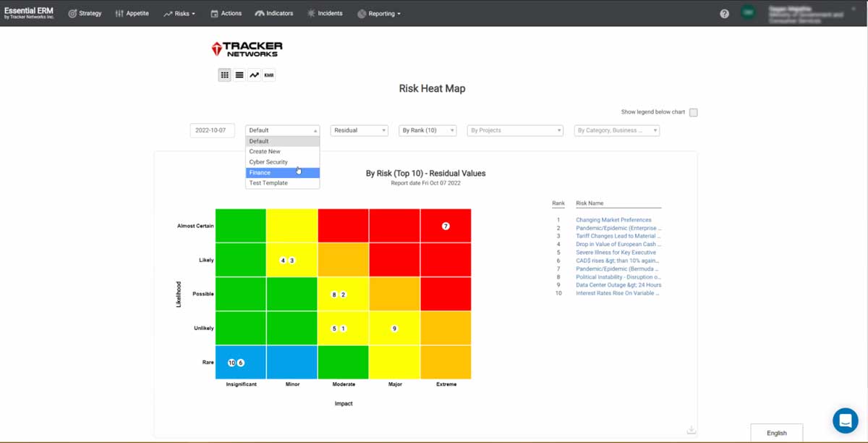The width and height of the screenshot is (868, 443).
Task: Click the red Extreme cell showing rank 7
Action: pos(446,225)
